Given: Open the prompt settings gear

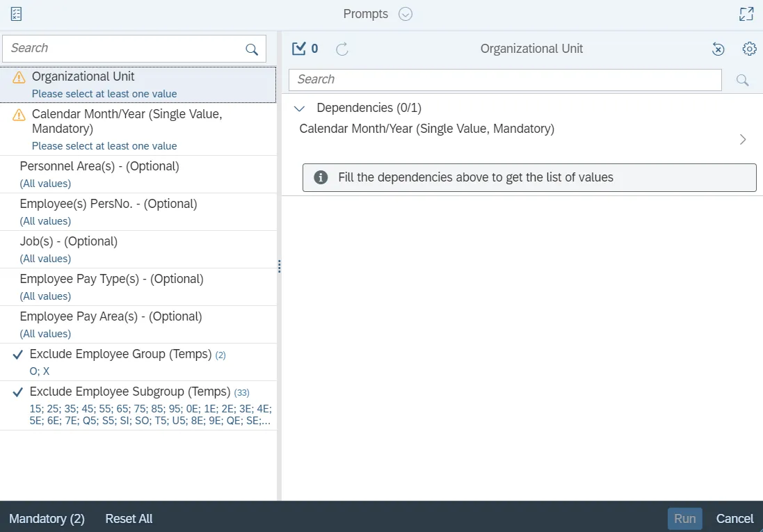Looking at the screenshot, I should [749, 49].
